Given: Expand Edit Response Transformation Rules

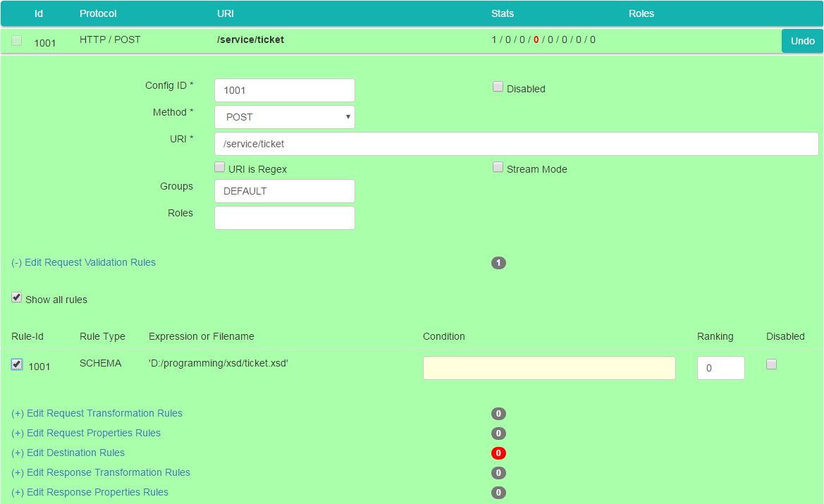Looking at the screenshot, I should coord(101,473).
